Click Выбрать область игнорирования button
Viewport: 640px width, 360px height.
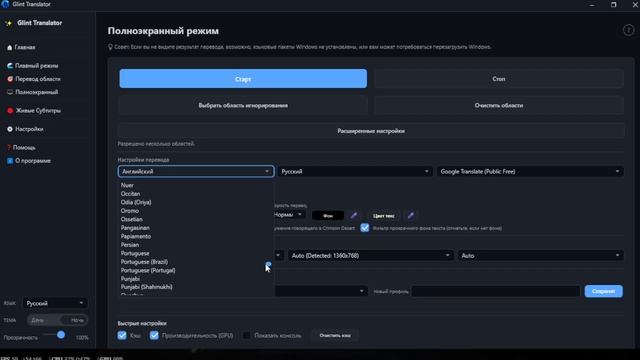pos(243,105)
